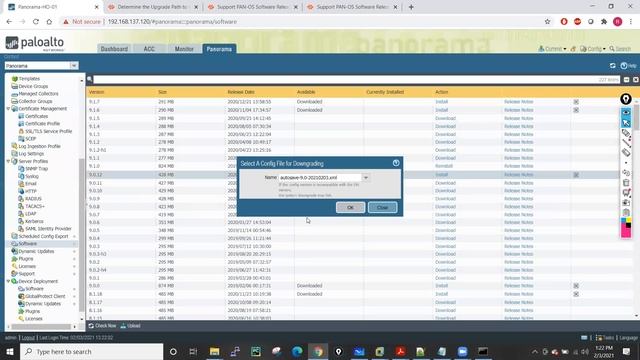Viewport: 640px width, 360px height.
Task: Open Microsoft Edge from the taskbar
Action: tap(297, 351)
